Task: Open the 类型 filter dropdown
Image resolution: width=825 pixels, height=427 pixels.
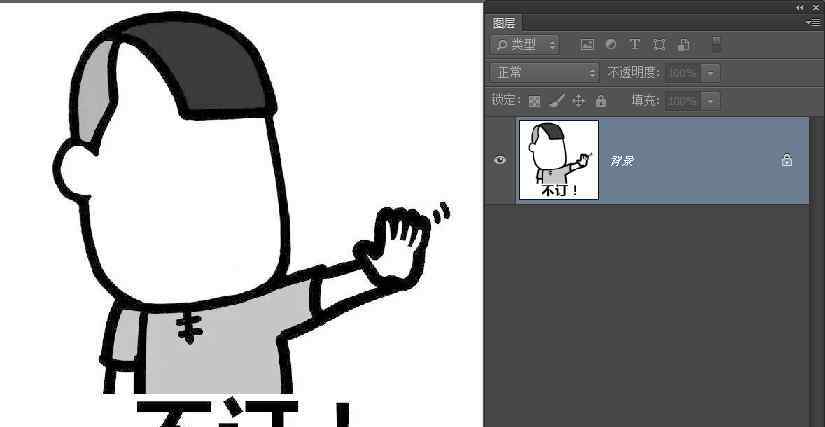Action: click(x=525, y=45)
